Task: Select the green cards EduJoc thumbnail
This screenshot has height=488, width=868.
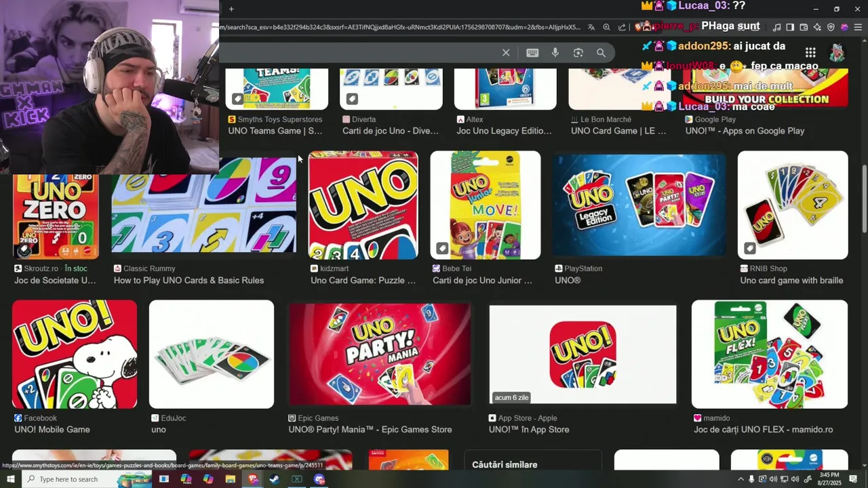Action: click(212, 354)
